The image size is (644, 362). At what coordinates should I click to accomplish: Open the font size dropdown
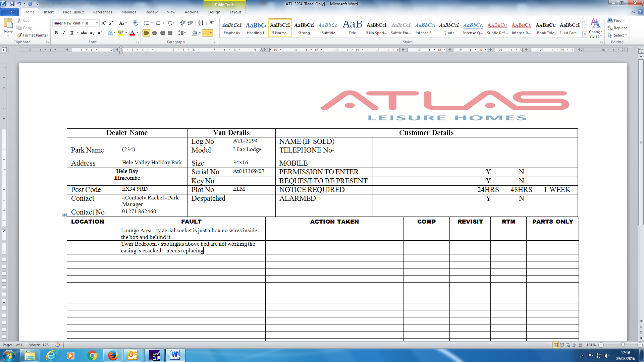coord(97,23)
